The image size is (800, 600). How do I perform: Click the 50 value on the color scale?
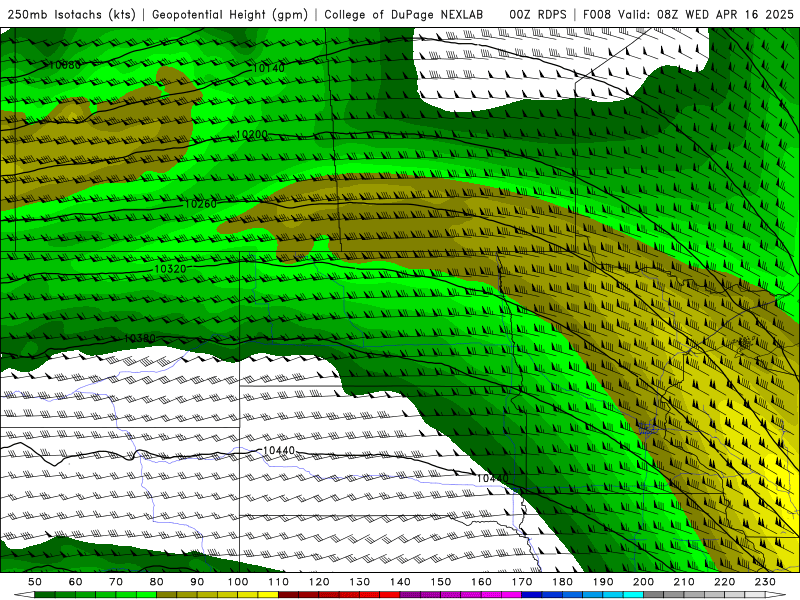[x=35, y=582]
